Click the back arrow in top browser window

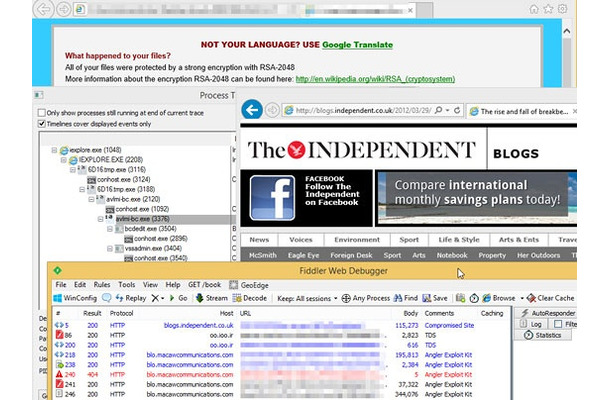(x=44, y=9)
